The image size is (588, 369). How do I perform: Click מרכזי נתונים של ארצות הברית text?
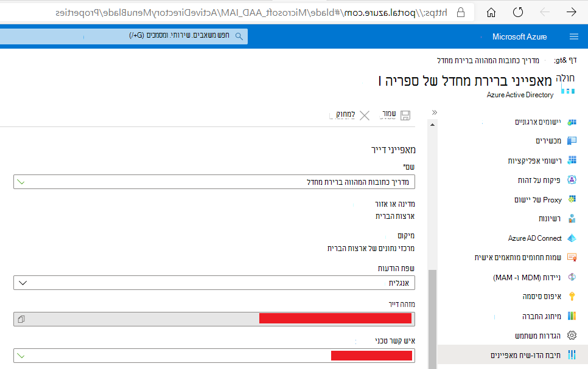coord(371,249)
